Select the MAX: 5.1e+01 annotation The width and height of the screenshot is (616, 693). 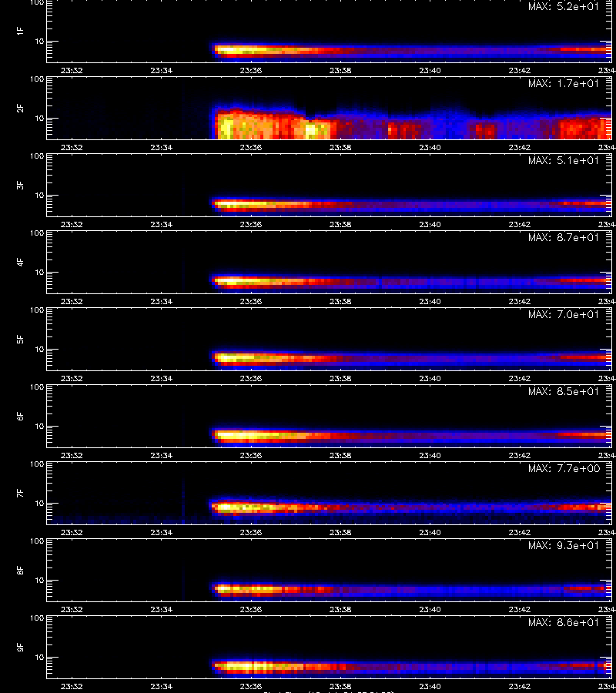[564, 160]
